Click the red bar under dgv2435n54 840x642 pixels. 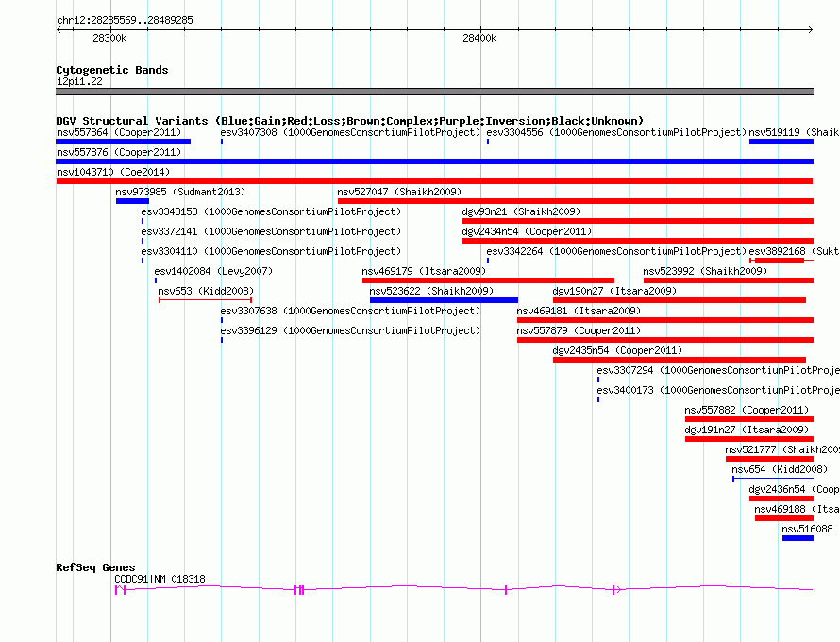pyautogui.click(x=680, y=360)
